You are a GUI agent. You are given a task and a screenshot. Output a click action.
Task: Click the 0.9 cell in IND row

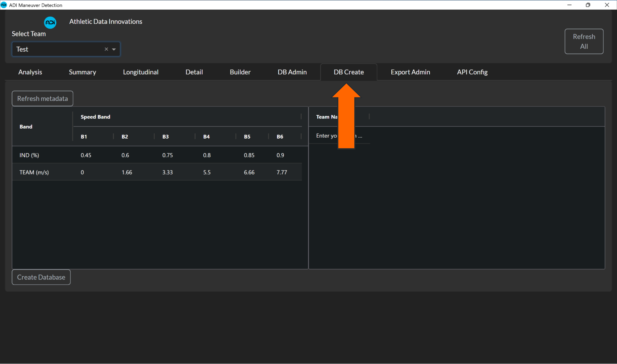285,155
